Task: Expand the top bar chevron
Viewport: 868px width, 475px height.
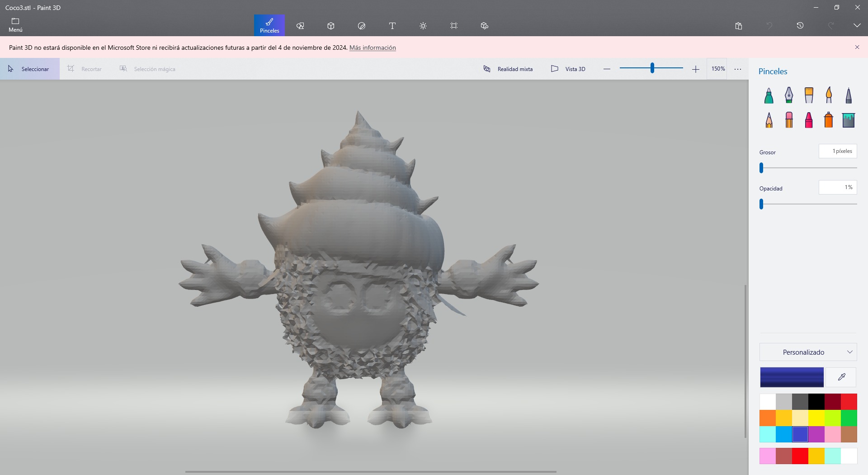Action: coord(857,26)
